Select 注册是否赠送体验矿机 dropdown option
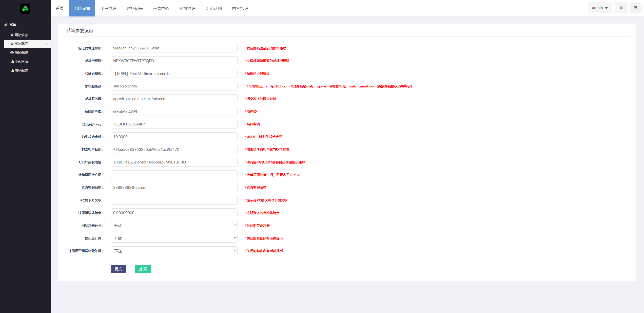 coord(174,250)
